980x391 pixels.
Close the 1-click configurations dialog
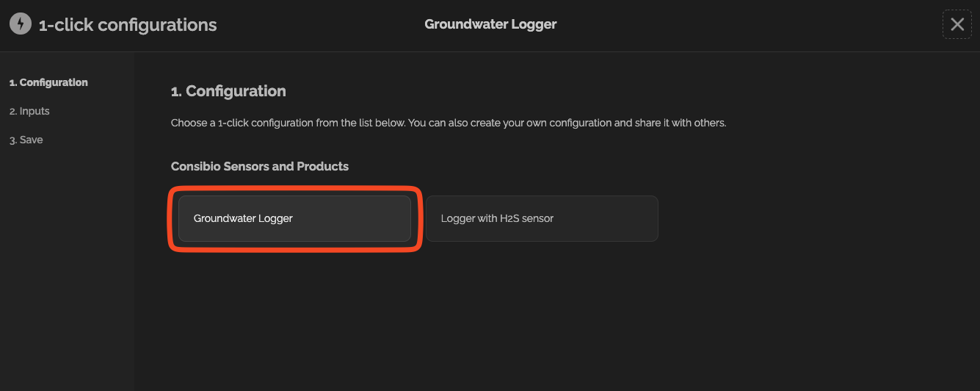[x=957, y=24]
